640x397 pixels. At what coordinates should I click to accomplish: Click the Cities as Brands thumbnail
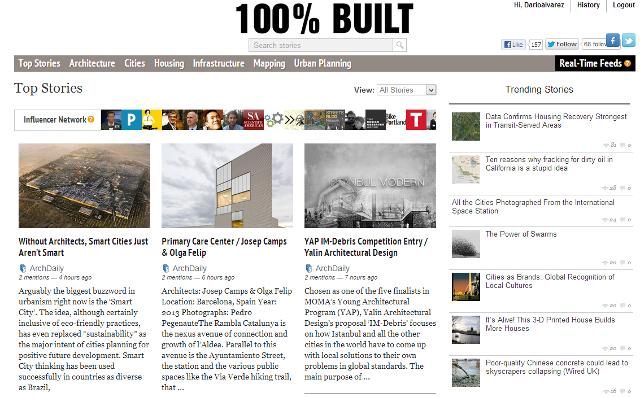[x=466, y=287]
